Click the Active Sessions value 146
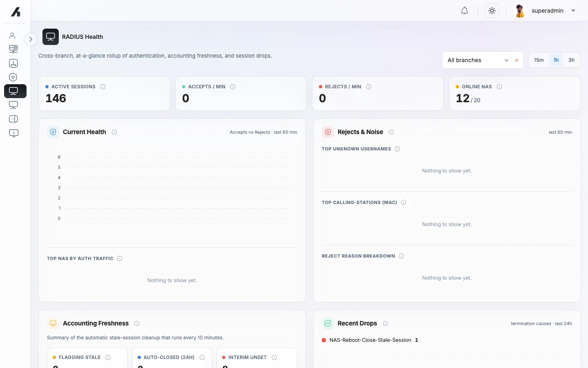This screenshot has width=588, height=368. click(x=56, y=99)
